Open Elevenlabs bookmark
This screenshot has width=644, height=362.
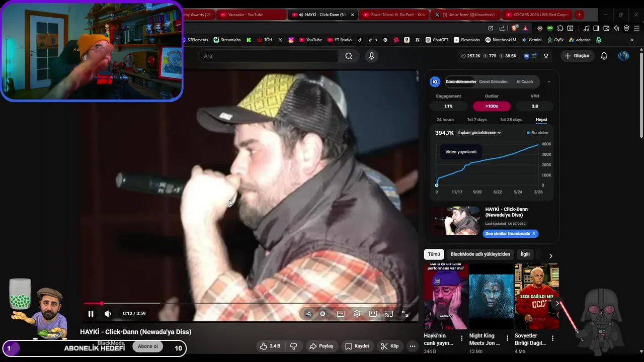467,40
